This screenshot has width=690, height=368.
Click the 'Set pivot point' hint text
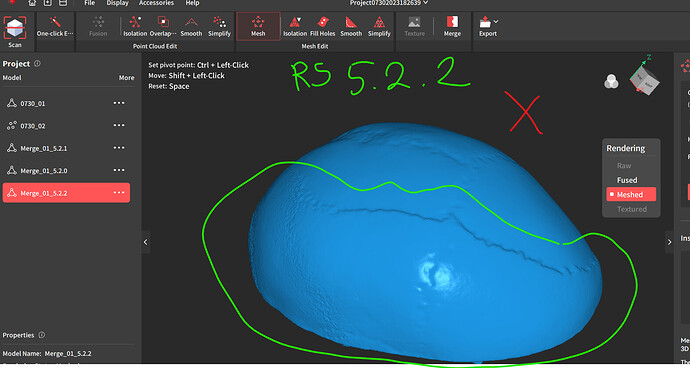click(198, 65)
